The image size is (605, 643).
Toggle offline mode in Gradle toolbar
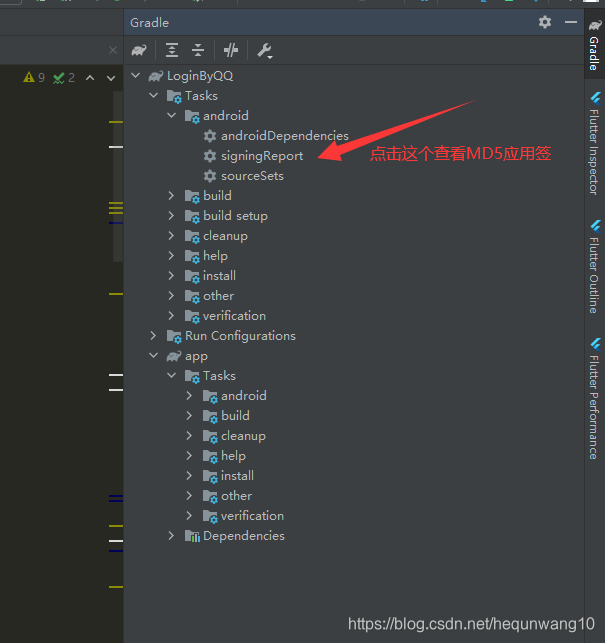click(x=231, y=50)
